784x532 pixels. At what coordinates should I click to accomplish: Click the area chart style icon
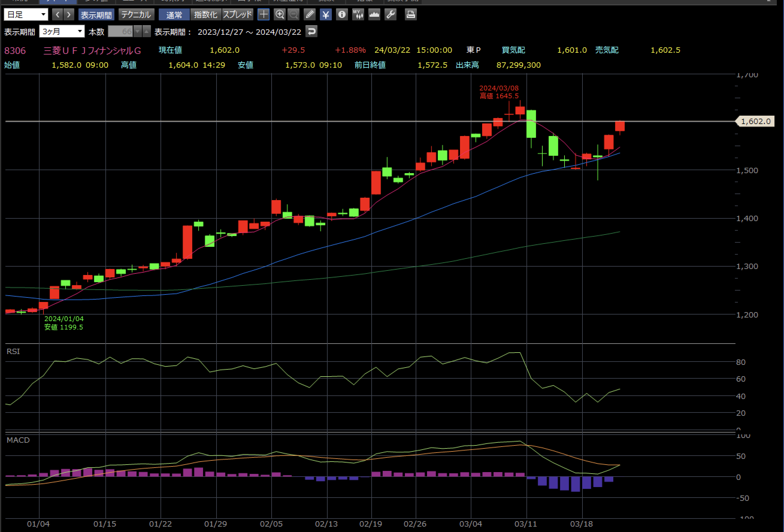pyautogui.click(x=374, y=14)
